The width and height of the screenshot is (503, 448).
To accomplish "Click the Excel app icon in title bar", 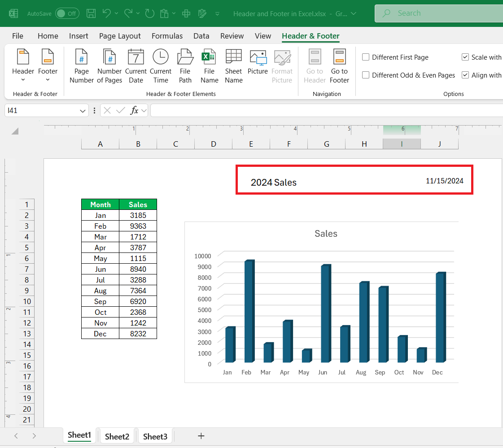I will pyautogui.click(x=13, y=13).
